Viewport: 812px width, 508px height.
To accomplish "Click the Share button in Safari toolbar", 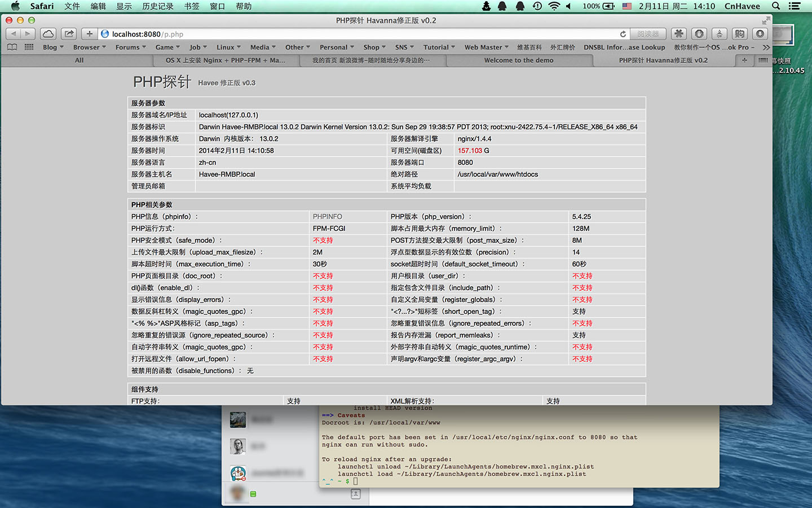I will pyautogui.click(x=69, y=34).
